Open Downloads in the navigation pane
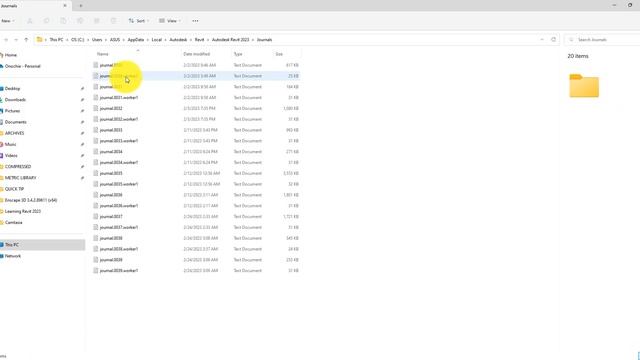The height and width of the screenshot is (360, 640). 15,100
